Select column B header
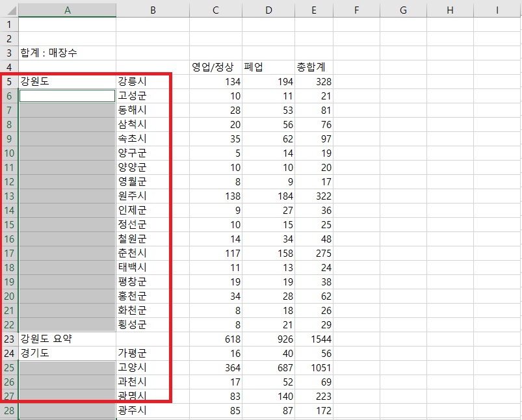The image size is (522, 420). point(153,10)
